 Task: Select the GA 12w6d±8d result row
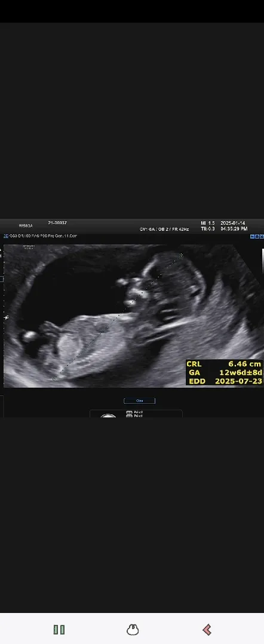224,373
